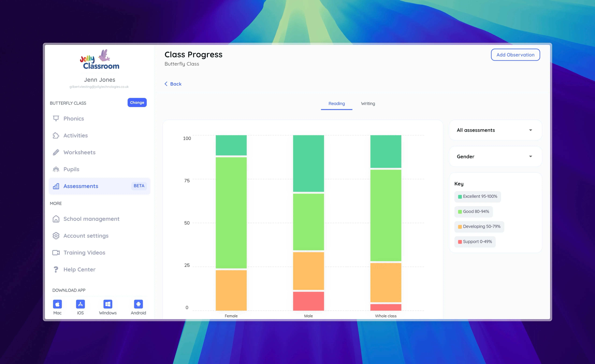Toggle the Good 80-94% legend item
Viewport: 595px width, 364px height.
[473, 212]
